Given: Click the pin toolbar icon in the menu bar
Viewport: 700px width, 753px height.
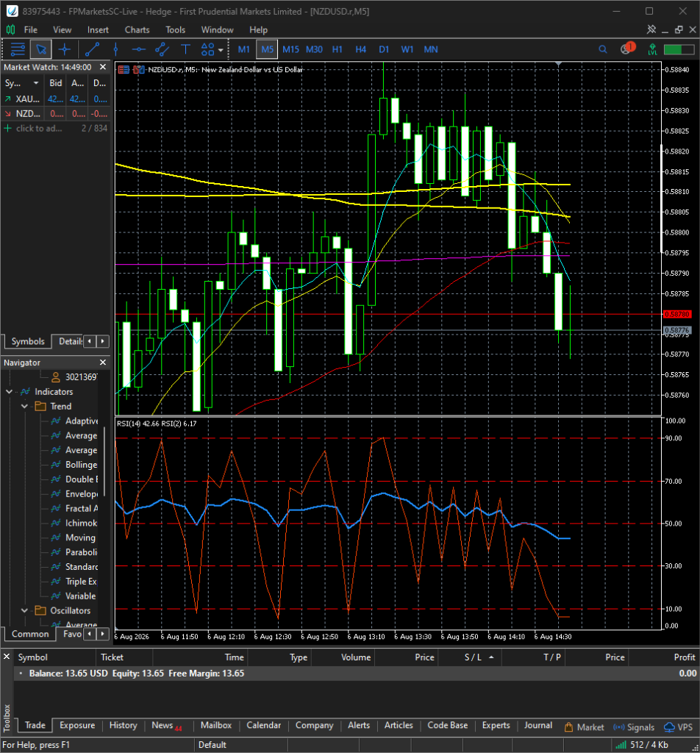Looking at the screenshot, I should click(x=651, y=29).
